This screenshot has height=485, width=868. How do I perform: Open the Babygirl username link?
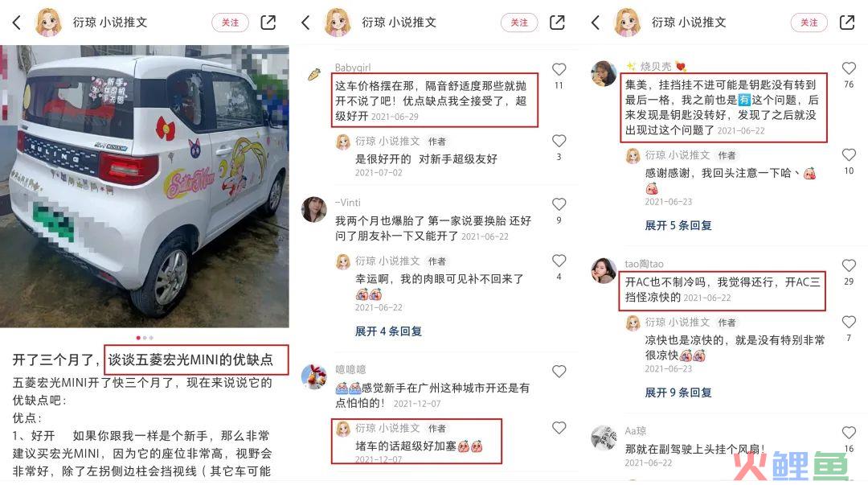[353, 68]
